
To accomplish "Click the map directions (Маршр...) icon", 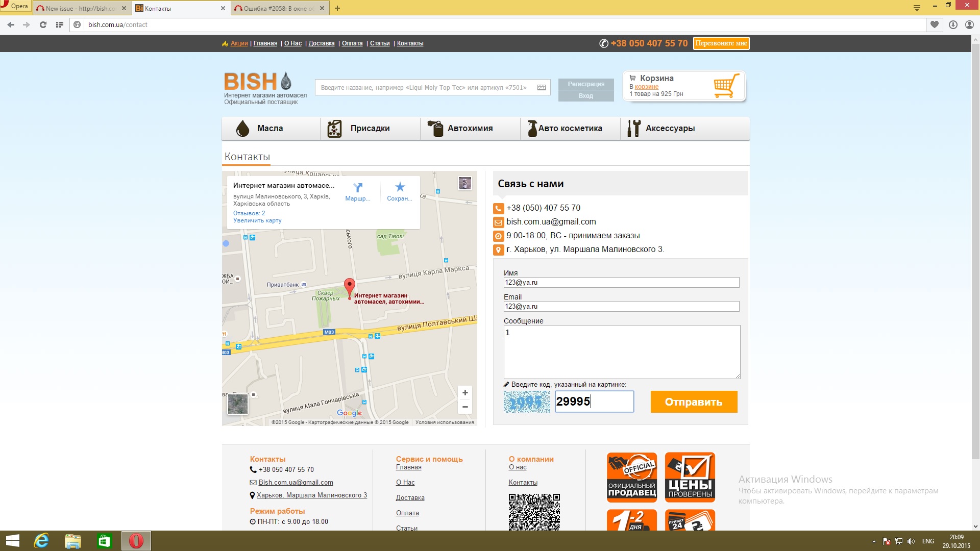I will pos(358,188).
